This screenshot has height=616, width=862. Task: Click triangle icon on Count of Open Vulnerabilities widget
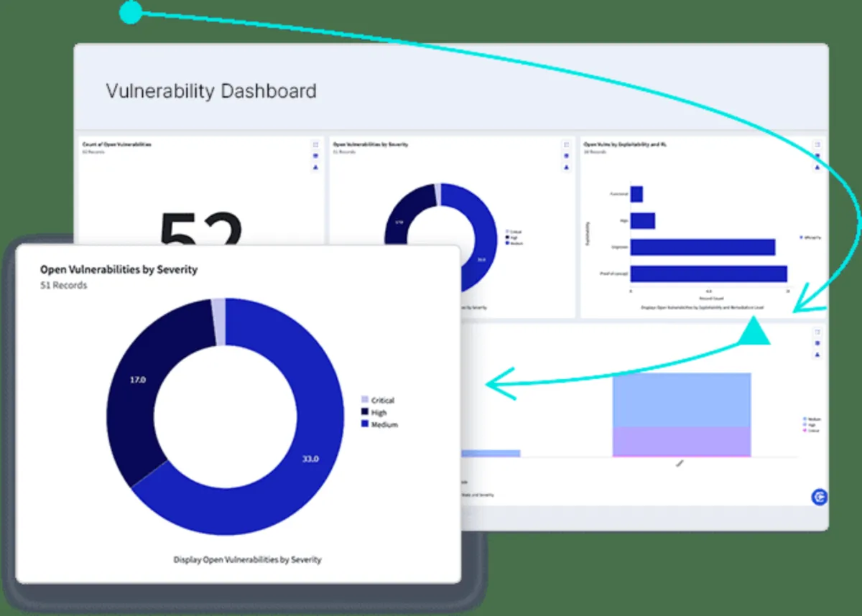(315, 167)
